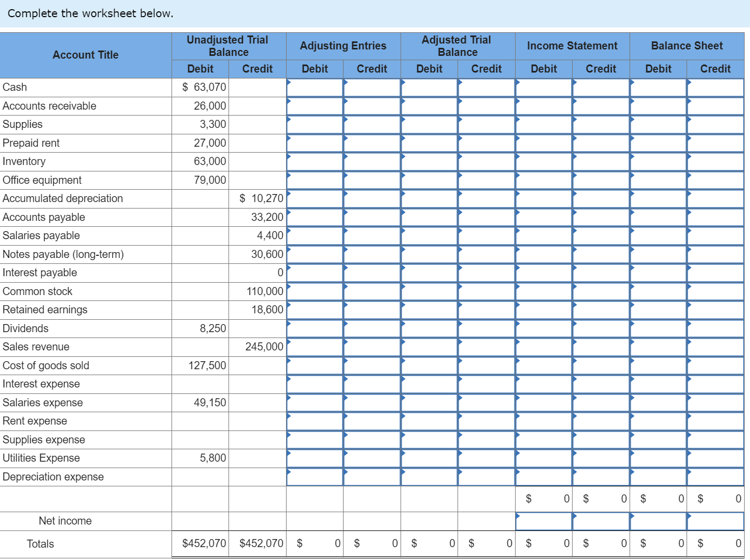This screenshot has width=750, height=560.
Task: Select Net income Income Statement Debit cell
Action: coord(544,521)
